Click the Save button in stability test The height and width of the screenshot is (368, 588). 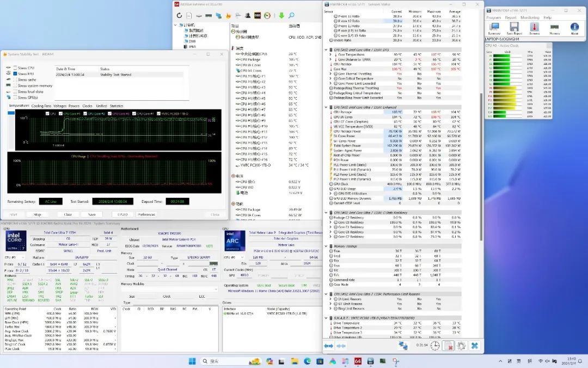92,214
